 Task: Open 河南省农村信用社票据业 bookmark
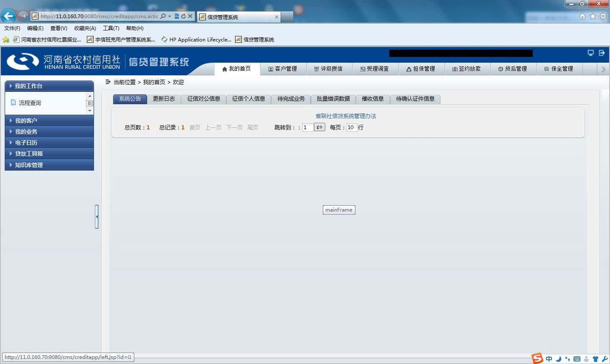pyautogui.click(x=47, y=39)
